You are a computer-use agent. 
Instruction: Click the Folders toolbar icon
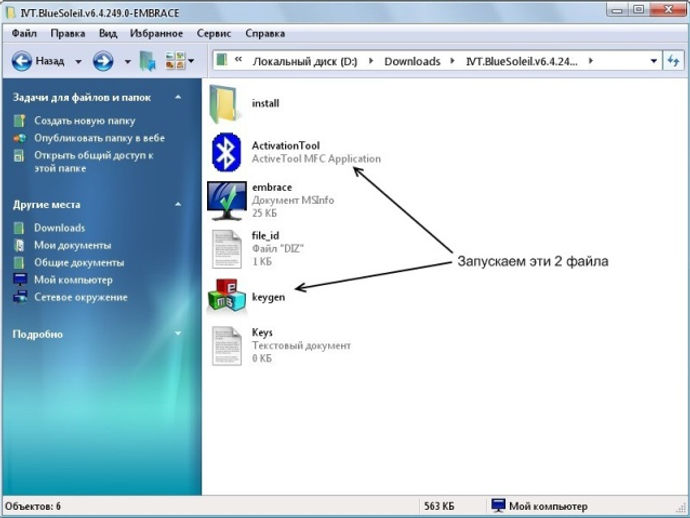coord(148,61)
